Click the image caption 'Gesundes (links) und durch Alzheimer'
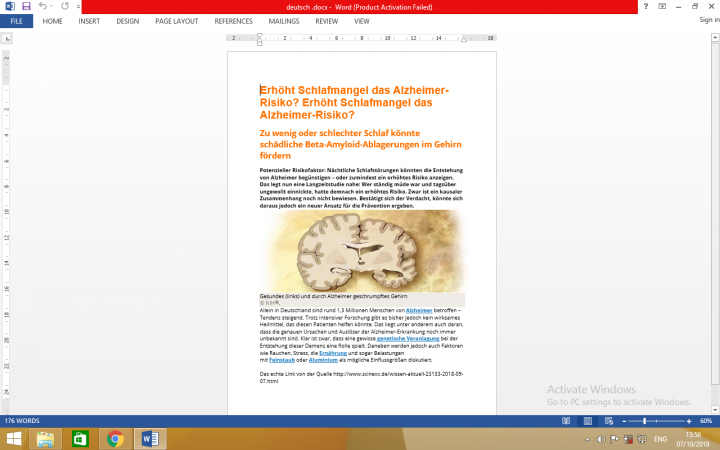720x450 pixels. pos(333,296)
